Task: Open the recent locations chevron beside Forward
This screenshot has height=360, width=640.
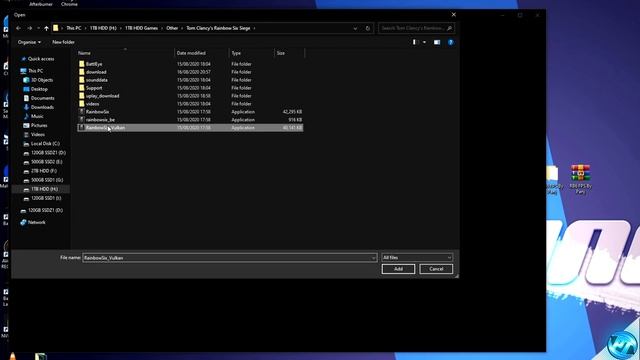Action: (x=38, y=28)
